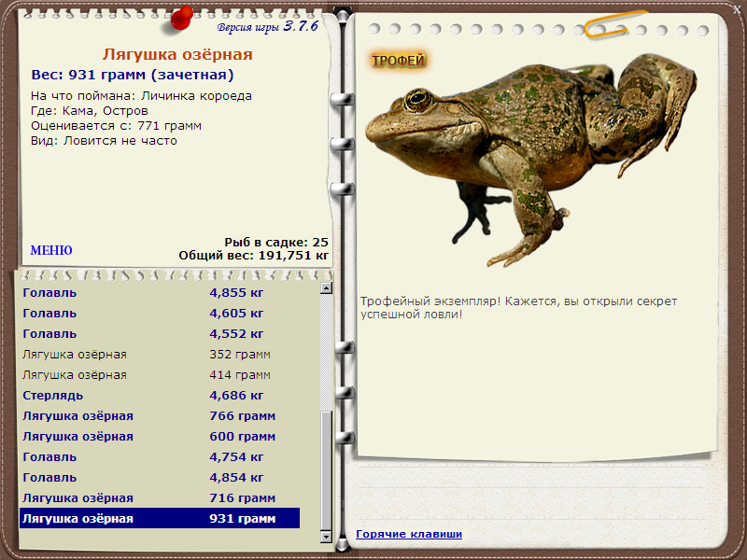
Task: Select the Лягушка озёрная 716 грамм row
Action: (x=160, y=497)
